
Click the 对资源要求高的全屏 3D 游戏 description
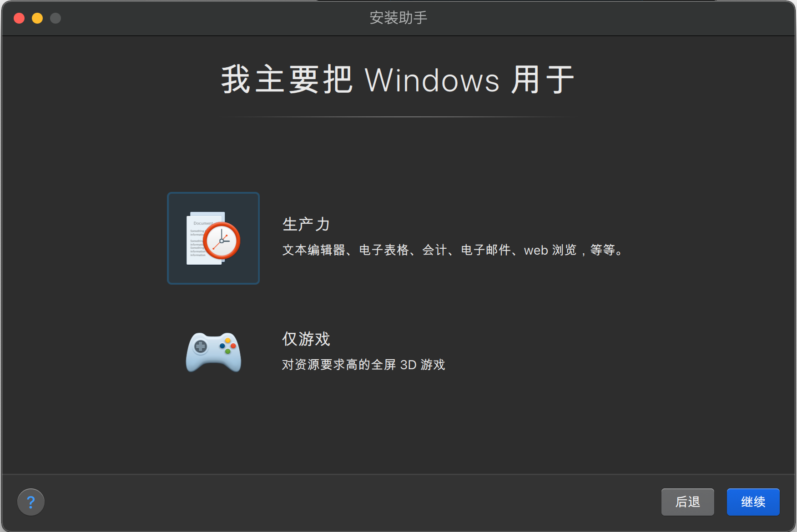click(x=363, y=365)
